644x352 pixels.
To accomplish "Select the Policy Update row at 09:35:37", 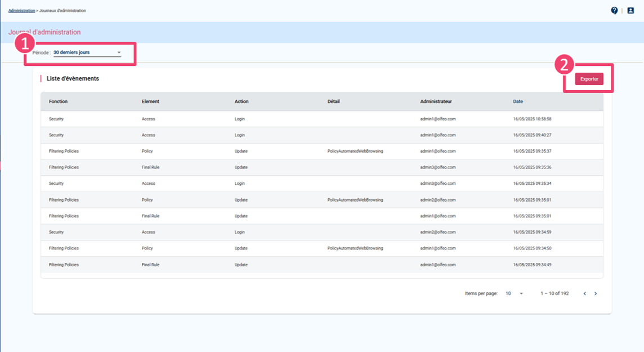I will pyautogui.click(x=321, y=151).
